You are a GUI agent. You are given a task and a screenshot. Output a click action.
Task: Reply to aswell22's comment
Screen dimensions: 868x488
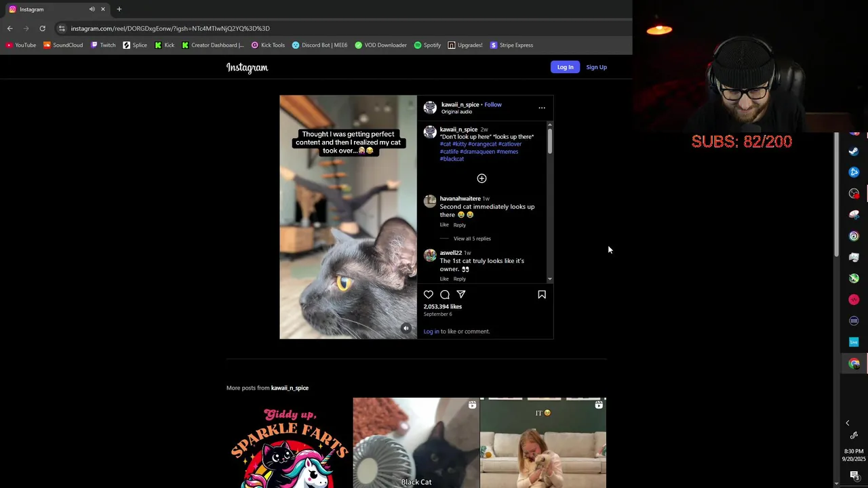(x=460, y=279)
